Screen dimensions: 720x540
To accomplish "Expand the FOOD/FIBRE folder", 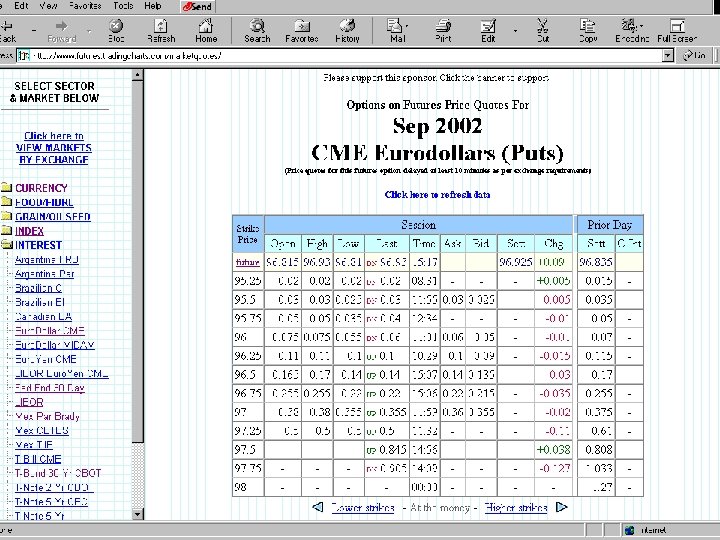I will tap(44, 202).
